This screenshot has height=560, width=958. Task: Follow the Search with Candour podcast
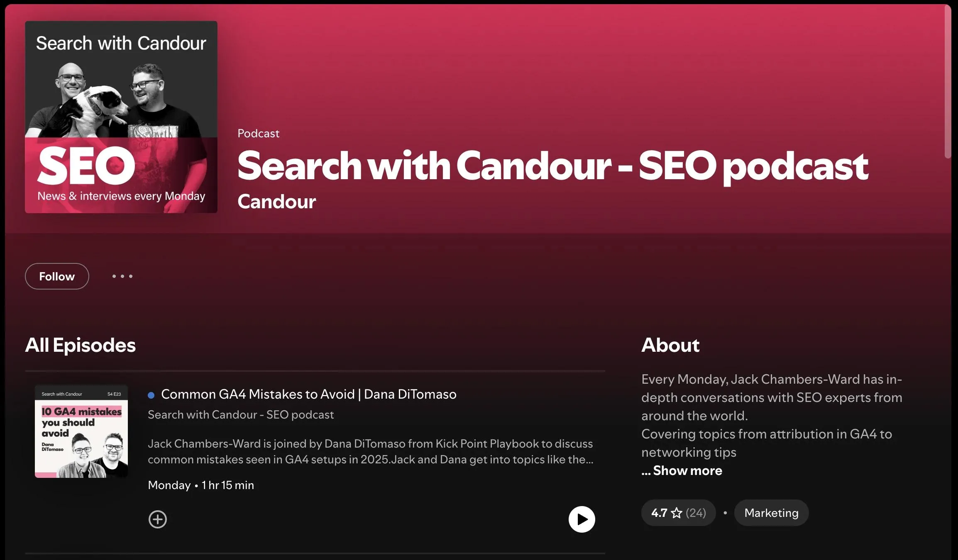[x=57, y=276]
